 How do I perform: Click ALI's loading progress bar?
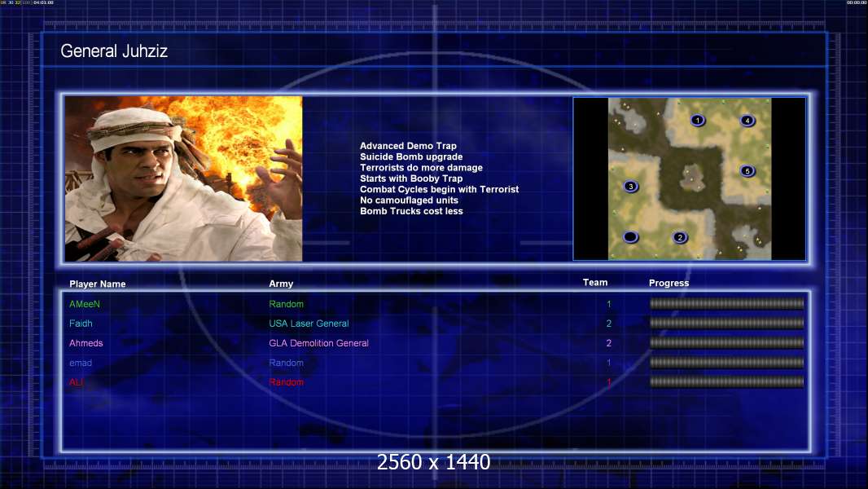point(727,381)
